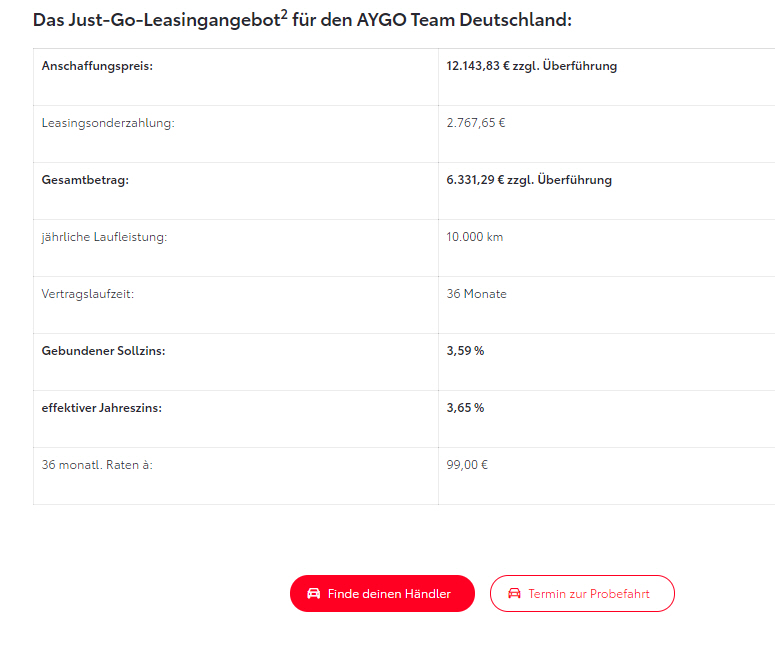Click the 2.767,65 € value
This screenshot has height=661, width=775.
coord(475,123)
